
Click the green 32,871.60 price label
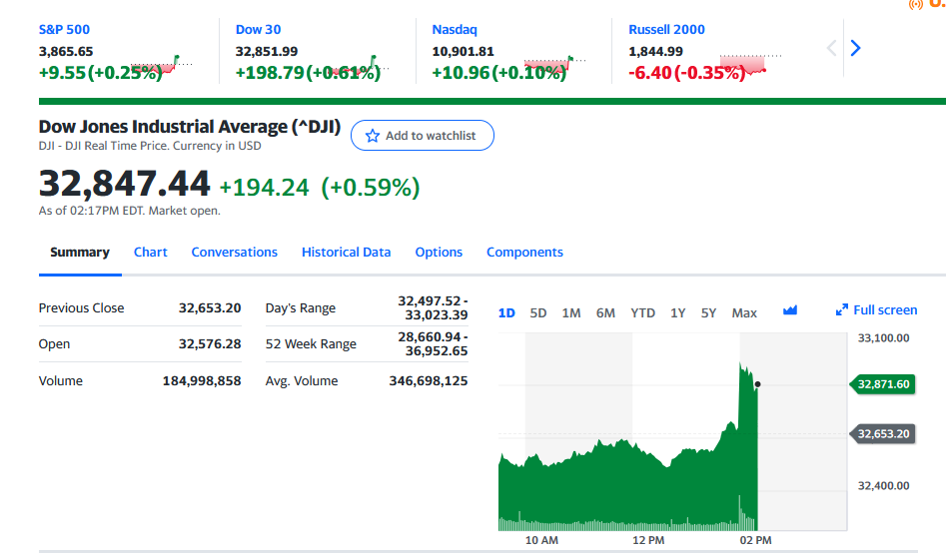[x=883, y=384]
